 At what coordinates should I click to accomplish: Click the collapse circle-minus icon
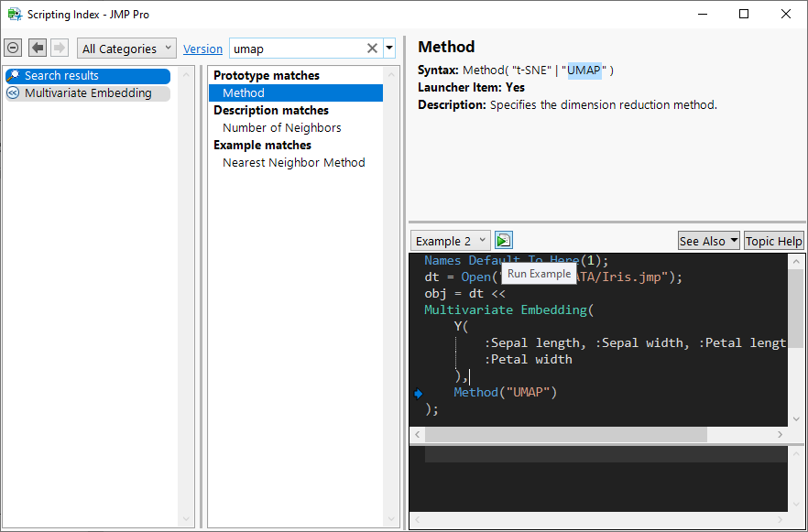tap(13, 49)
